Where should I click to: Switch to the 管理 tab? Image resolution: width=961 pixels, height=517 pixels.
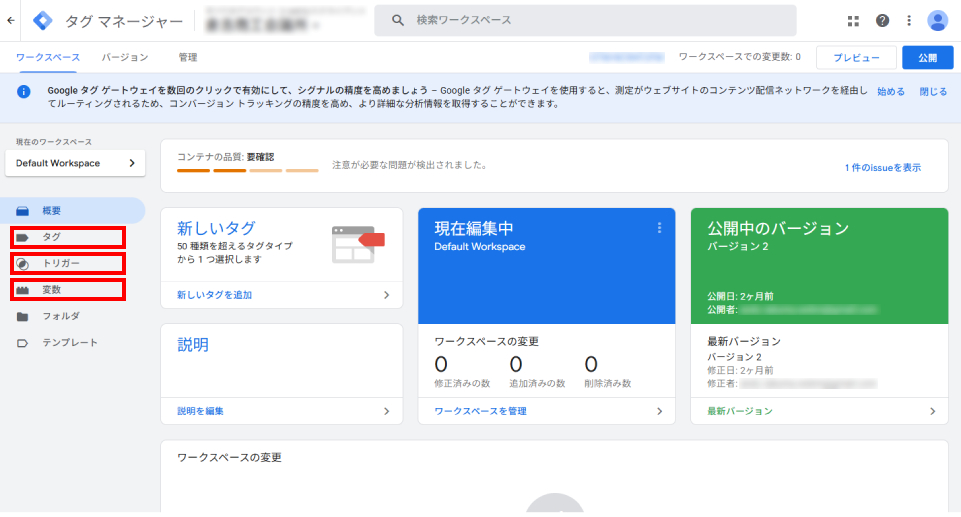[188, 57]
